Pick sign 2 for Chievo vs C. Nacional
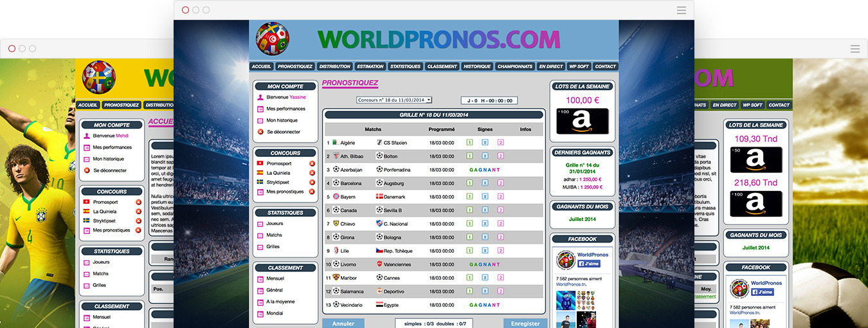 (500, 224)
